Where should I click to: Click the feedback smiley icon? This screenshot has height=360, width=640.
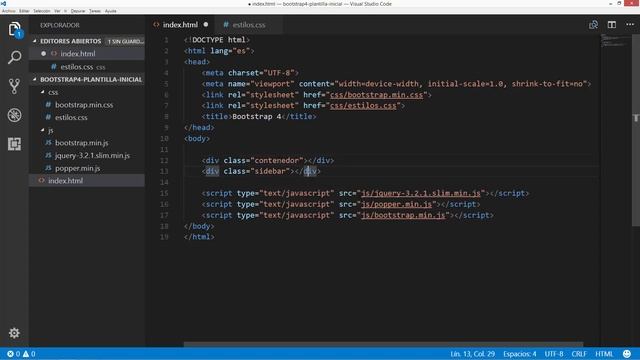point(627,353)
